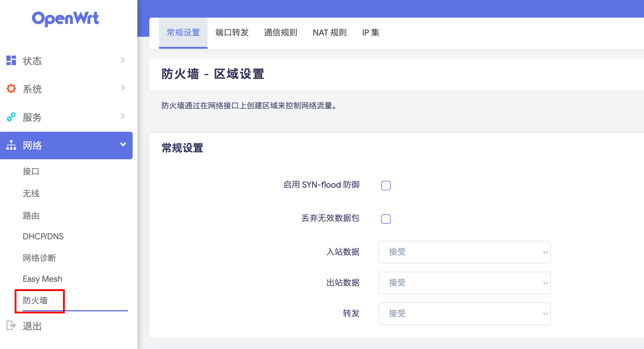Open the 接口 network page
This screenshot has width=644, height=349.
tap(31, 172)
